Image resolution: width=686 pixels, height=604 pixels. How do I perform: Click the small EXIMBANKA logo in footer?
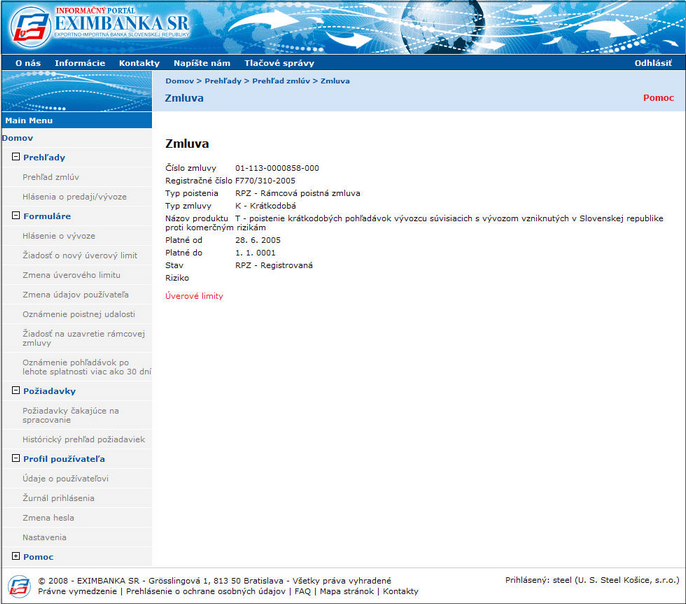point(19,586)
